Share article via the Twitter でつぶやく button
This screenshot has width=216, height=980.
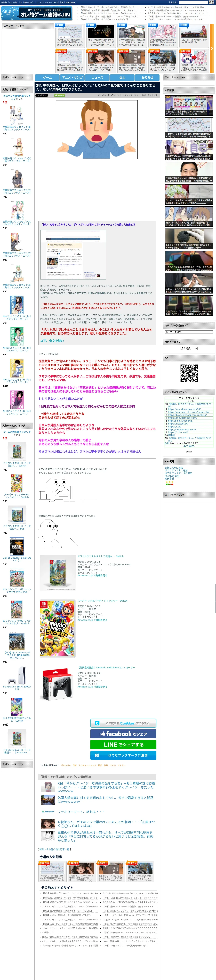(x=123, y=723)
